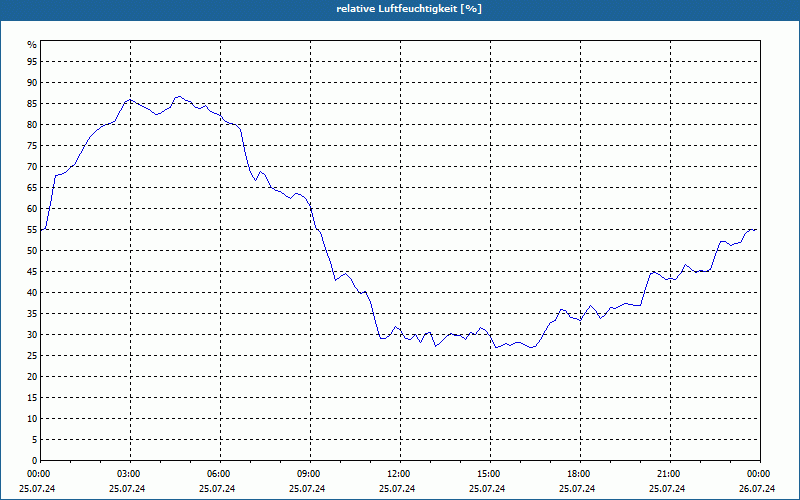Click the 50 y-axis label
Screen dimensions: 800x500
32,251
